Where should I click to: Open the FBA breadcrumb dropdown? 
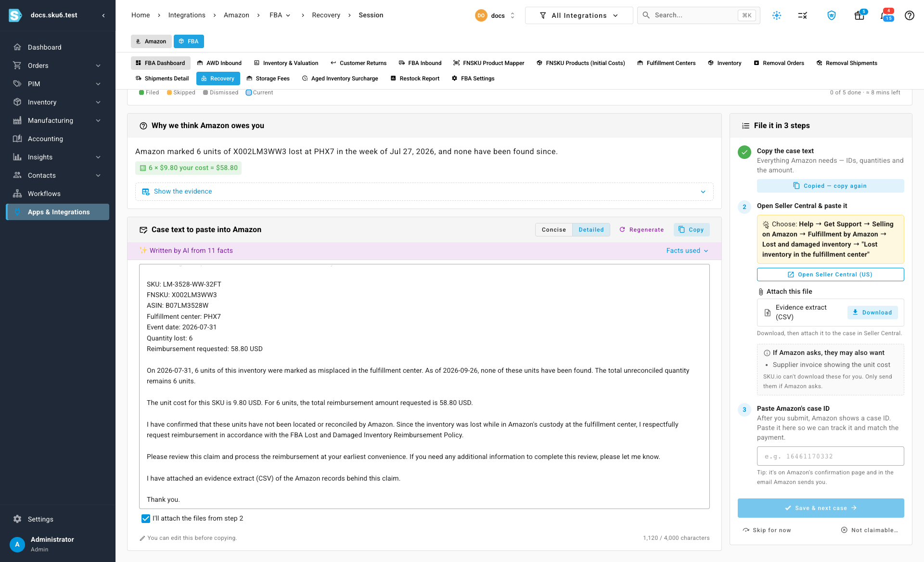(x=280, y=15)
